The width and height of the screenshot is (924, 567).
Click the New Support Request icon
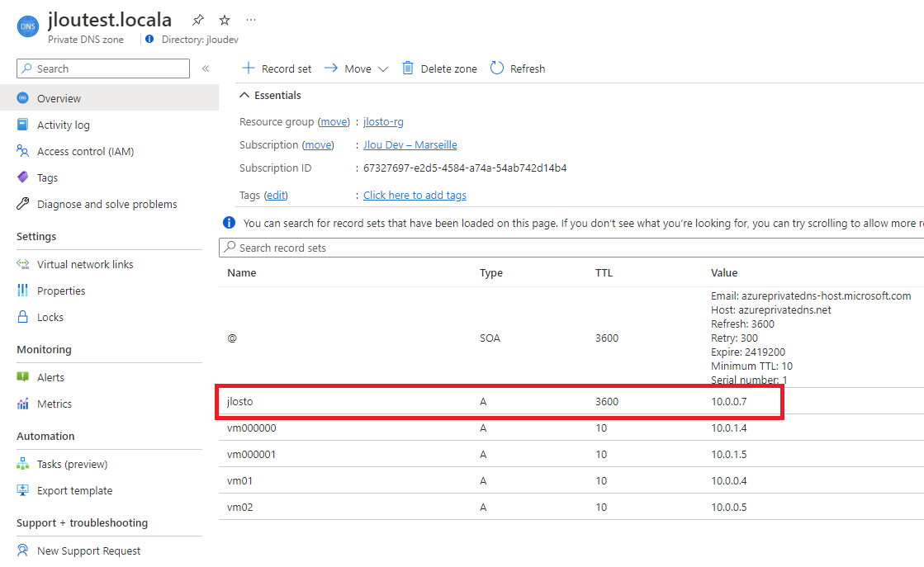coord(22,550)
